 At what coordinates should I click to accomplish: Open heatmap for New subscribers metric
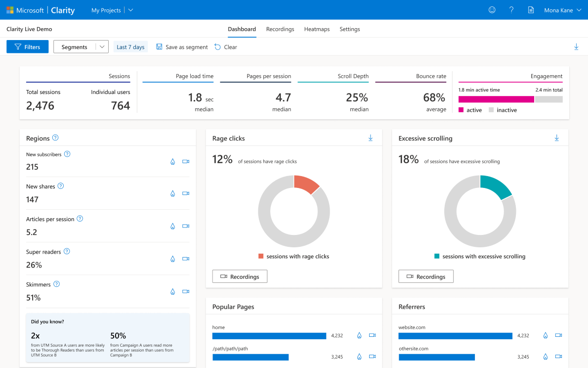pyautogui.click(x=172, y=162)
